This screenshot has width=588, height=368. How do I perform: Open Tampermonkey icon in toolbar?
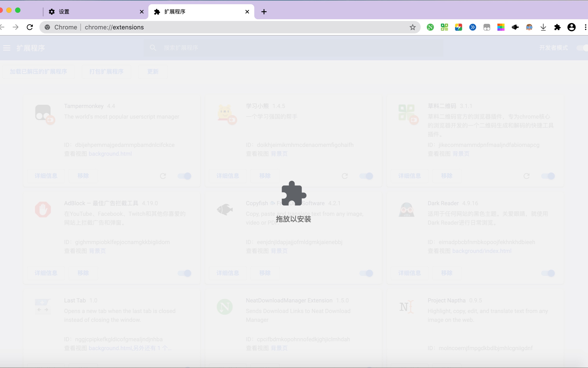(487, 27)
